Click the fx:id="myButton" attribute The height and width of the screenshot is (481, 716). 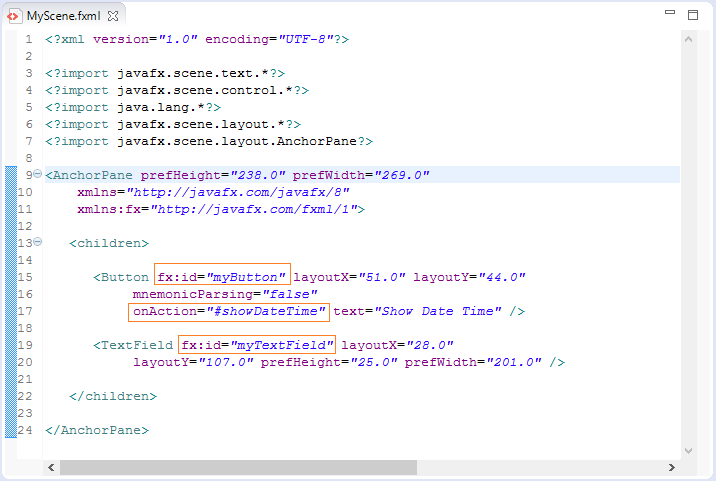[222, 277]
